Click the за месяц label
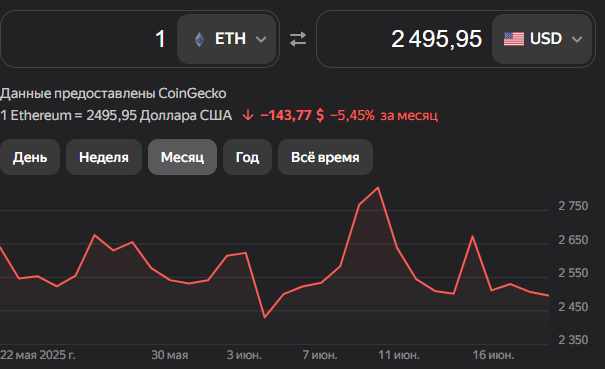Viewport: 605px width, 369px height. [x=409, y=115]
